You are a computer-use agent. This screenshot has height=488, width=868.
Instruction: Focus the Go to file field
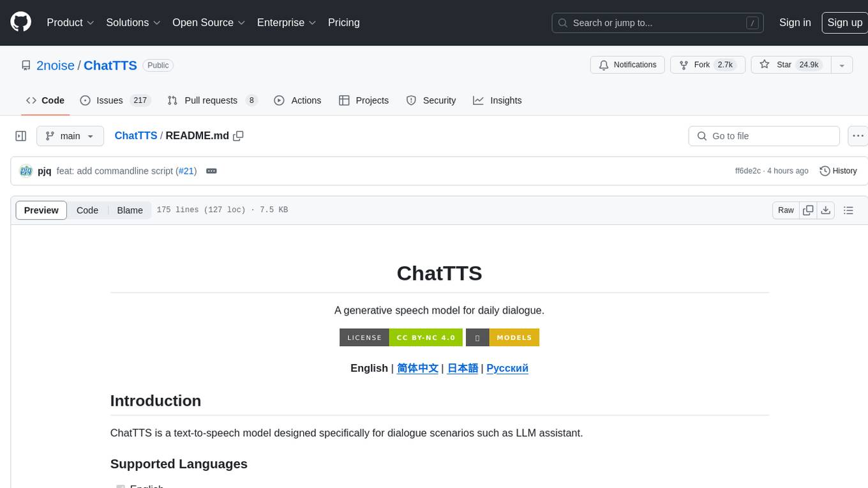pos(764,136)
